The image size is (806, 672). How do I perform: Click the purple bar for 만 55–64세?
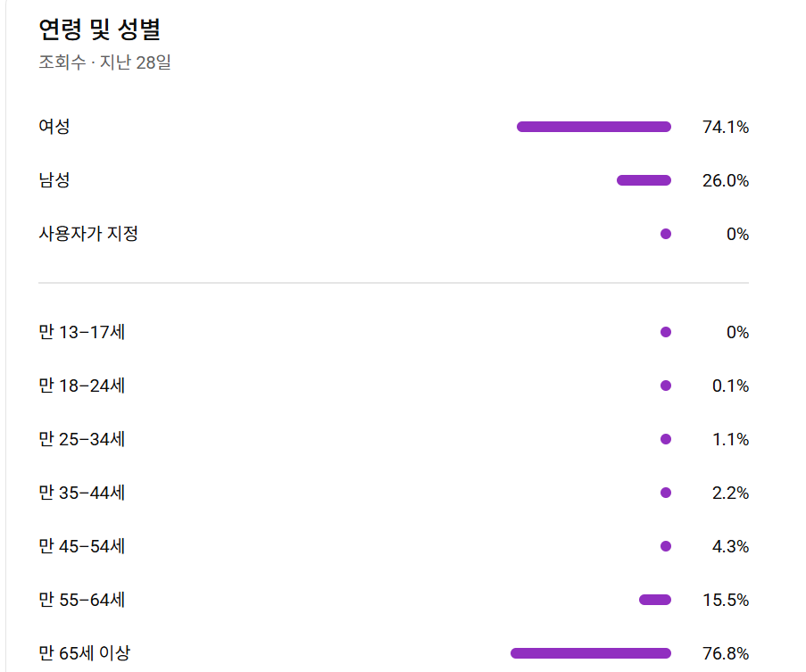tap(654, 600)
